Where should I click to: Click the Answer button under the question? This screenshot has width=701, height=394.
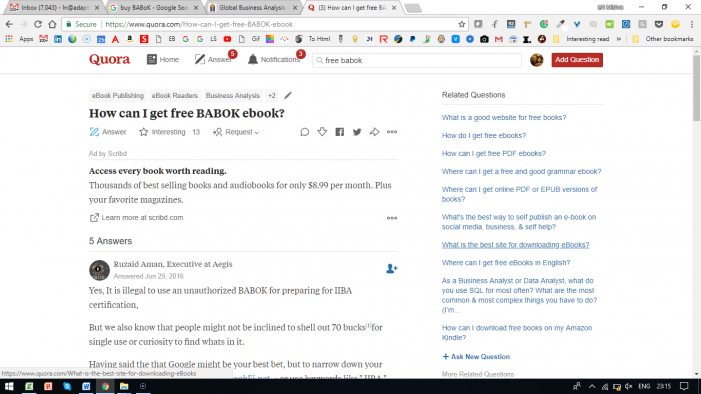(x=108, y=132)
